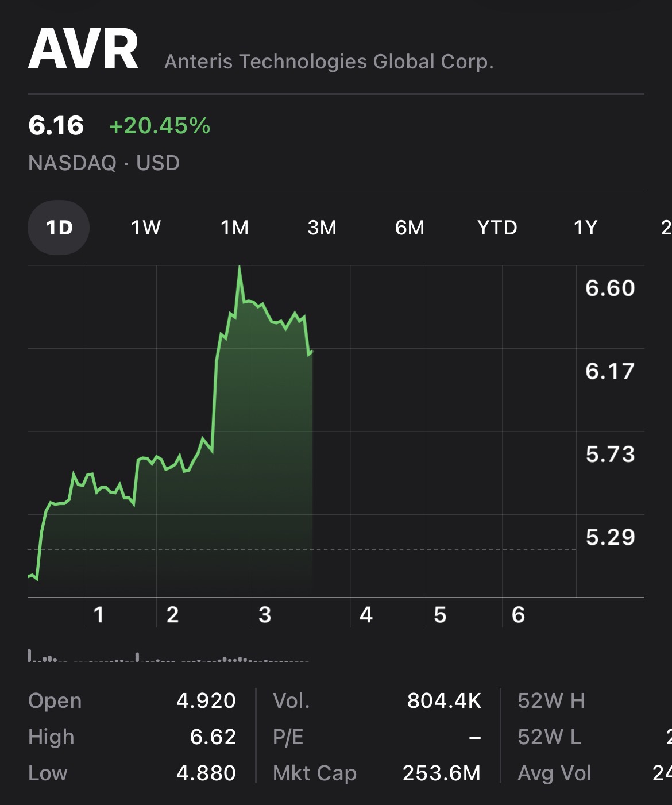Tap the chart's peak near 6.60
672x805 pixels.
coord(240,268)
